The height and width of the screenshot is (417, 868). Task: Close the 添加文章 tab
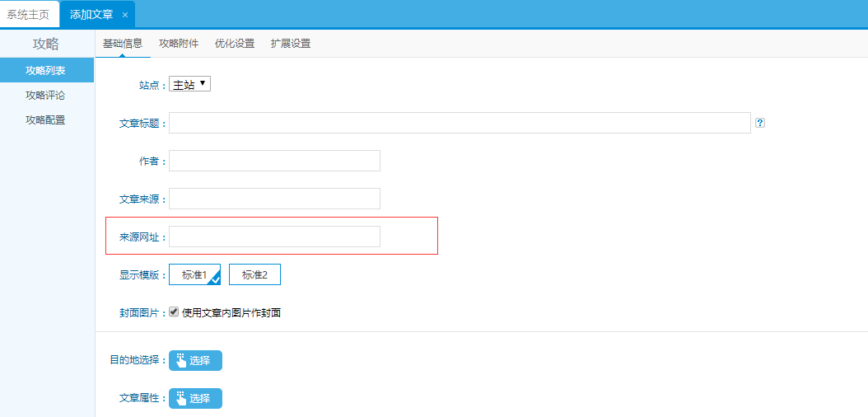pyautogui.click(x=125, y=15)
